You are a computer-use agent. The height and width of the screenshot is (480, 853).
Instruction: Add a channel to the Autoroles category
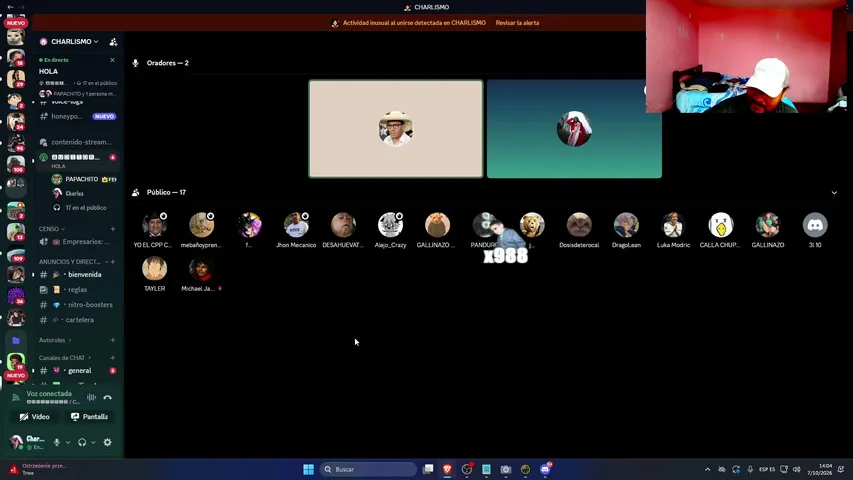click(113, 340)
